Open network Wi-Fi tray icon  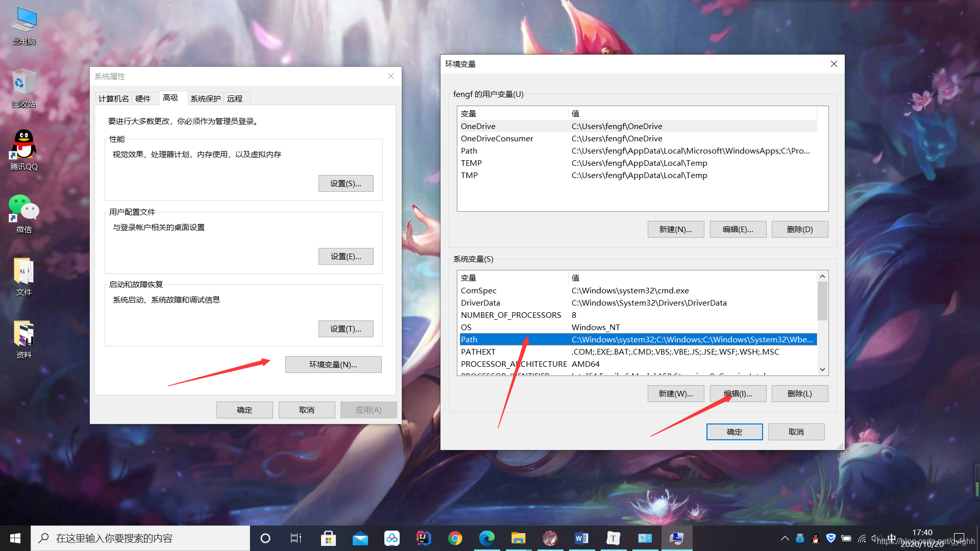[x=862, y=538]
